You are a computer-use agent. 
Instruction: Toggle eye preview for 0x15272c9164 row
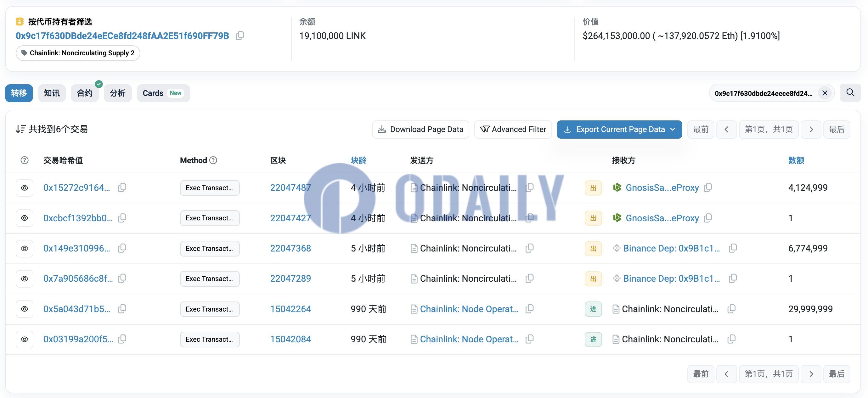[25, 188]
